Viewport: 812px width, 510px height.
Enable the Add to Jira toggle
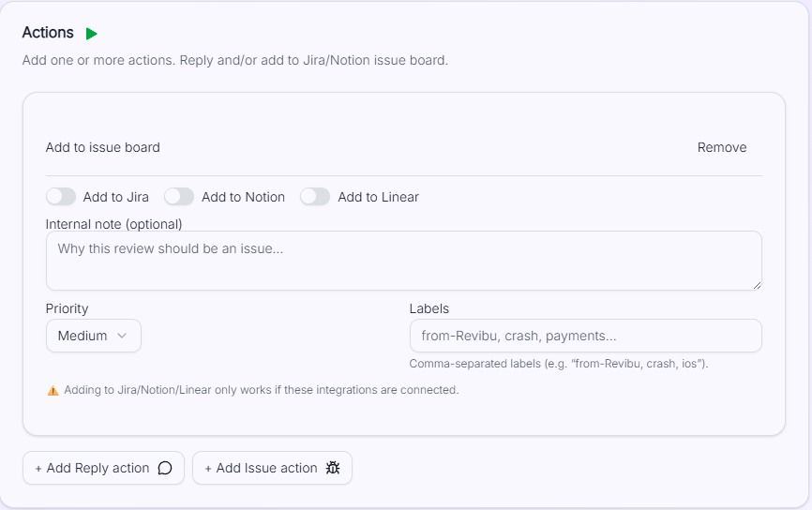coord(61,197)
